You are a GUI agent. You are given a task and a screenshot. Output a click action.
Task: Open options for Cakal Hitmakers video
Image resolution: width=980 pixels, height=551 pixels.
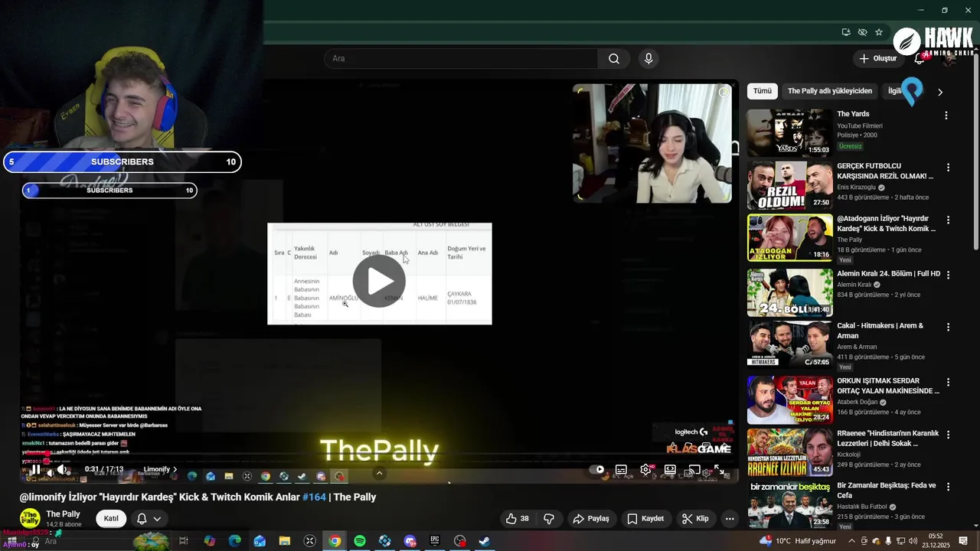[x=948, y=327]
